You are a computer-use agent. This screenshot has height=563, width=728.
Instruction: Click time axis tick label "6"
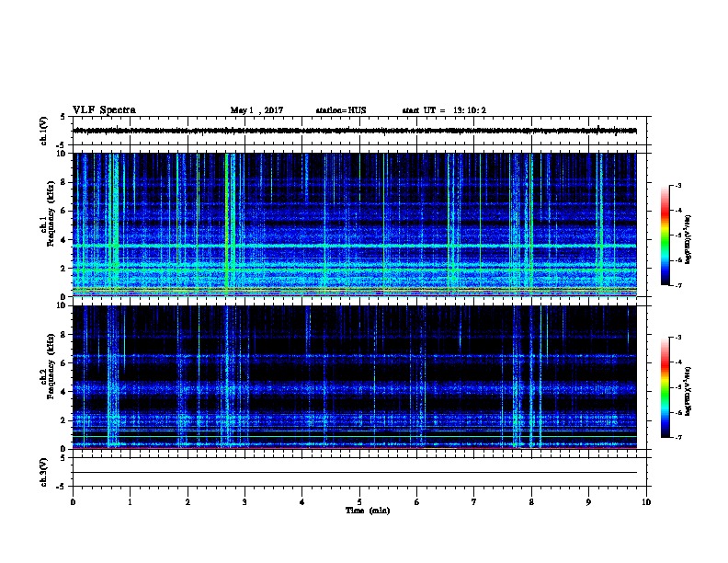click(x=416, y=501)
